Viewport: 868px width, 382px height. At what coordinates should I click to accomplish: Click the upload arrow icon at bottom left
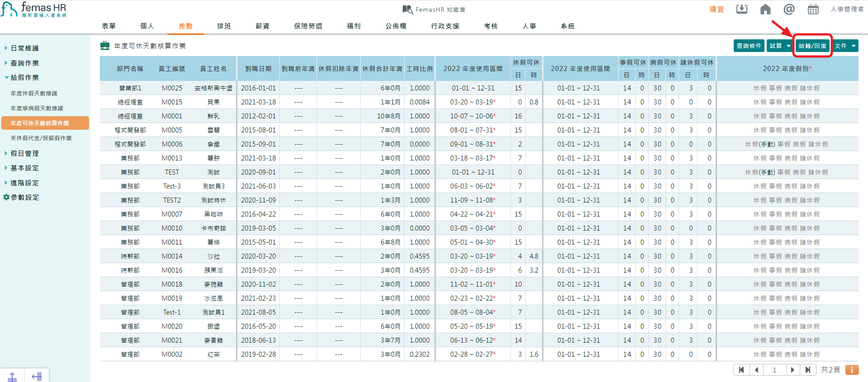coord(12,377)
